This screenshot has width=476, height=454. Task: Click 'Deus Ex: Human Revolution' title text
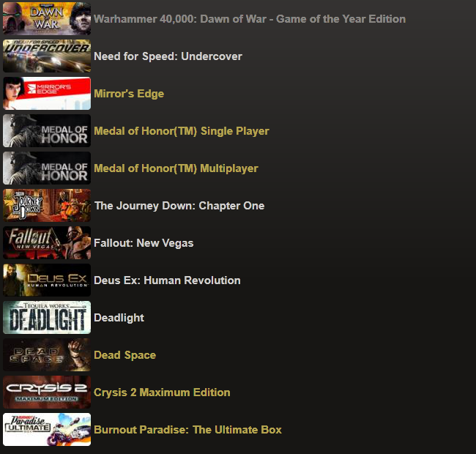pyautogui.click(x=167, y=280)
